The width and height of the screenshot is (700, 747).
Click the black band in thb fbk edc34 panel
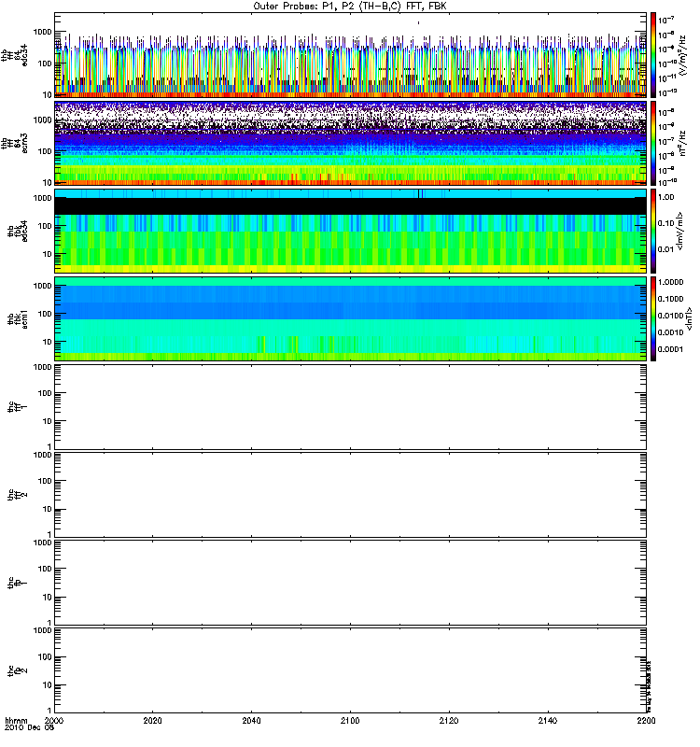click(351, 205)
